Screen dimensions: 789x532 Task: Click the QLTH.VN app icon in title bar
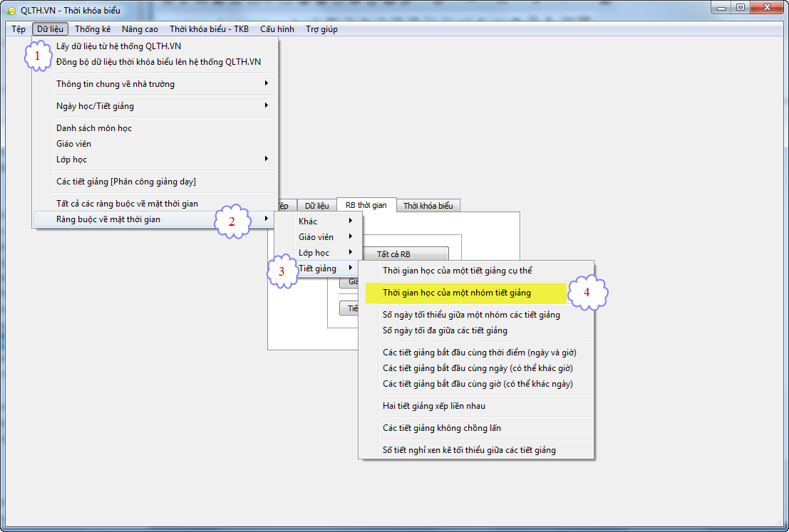click(11, 11)
